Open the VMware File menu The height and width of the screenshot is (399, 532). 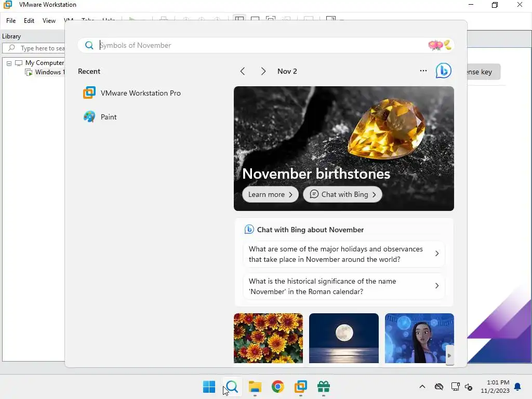pos(11,21)
